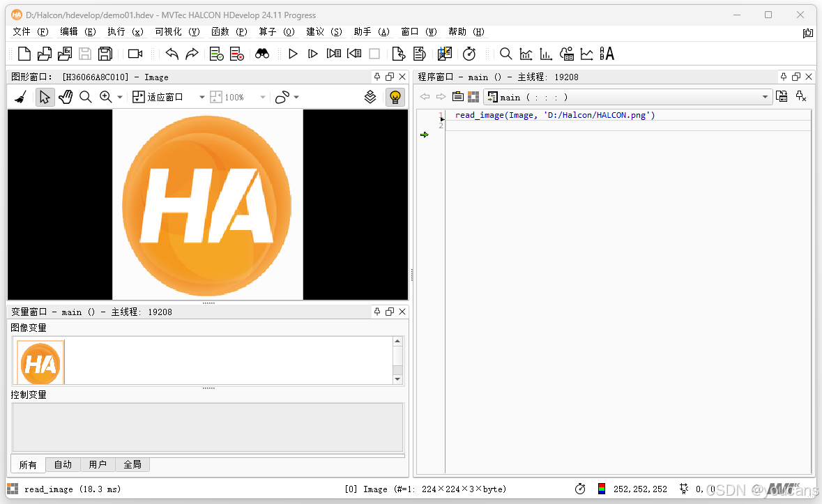Step out of the current procedure

tap(354, 54)
